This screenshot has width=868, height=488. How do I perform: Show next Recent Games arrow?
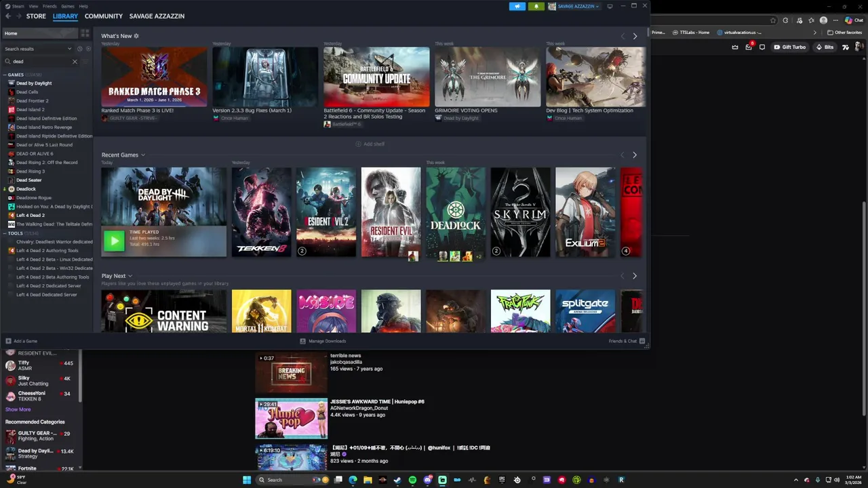(635, 155)
